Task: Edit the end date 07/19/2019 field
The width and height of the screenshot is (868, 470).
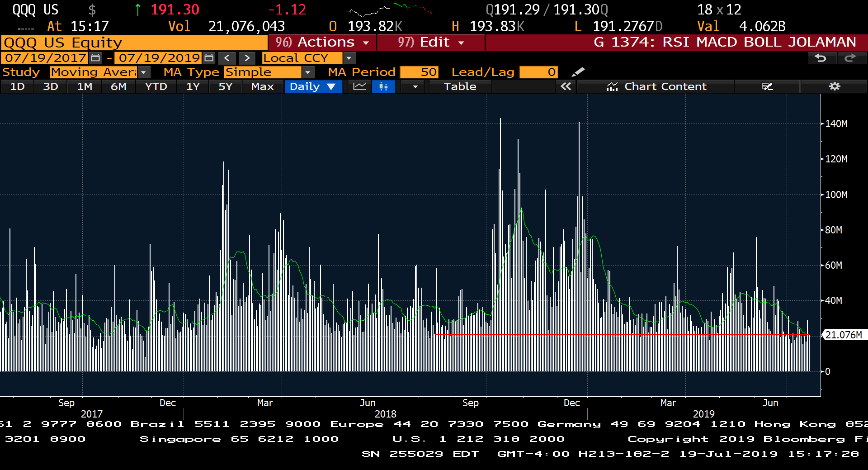Action: (x=159, y=58)
